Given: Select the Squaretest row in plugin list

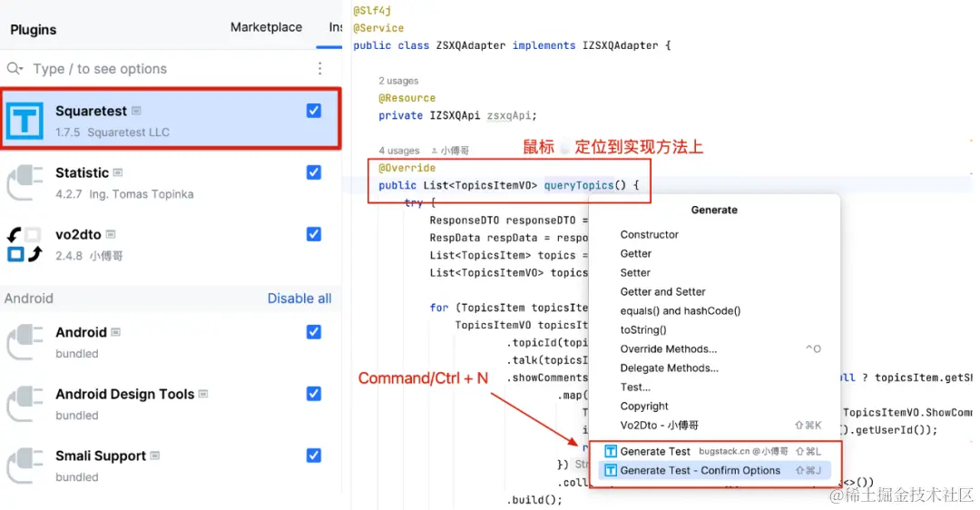Looking at the screenshot, I should tap(171, 120).
